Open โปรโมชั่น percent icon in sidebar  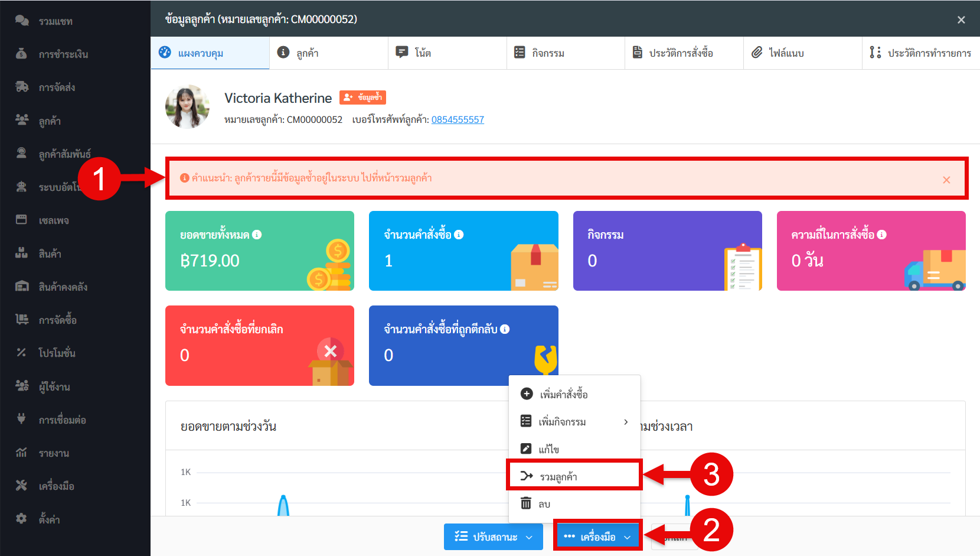(x=21, y=353)
